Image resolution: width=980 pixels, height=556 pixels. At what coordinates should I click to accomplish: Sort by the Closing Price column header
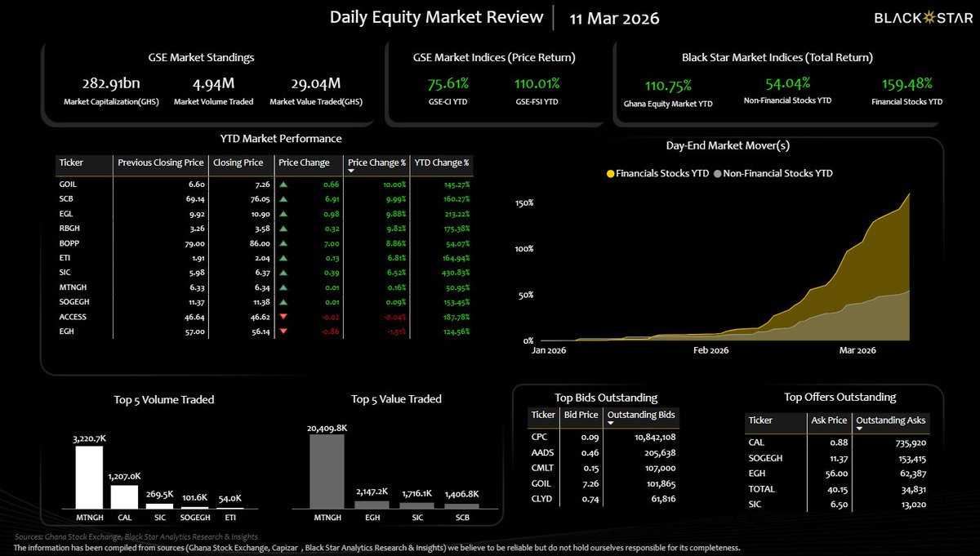point(238,162)
